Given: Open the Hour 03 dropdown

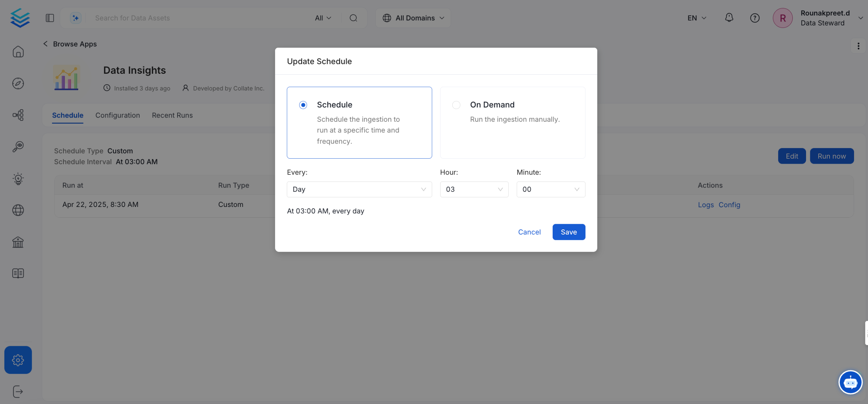Looking at the screenshot, I should click(x=474, y=189).
